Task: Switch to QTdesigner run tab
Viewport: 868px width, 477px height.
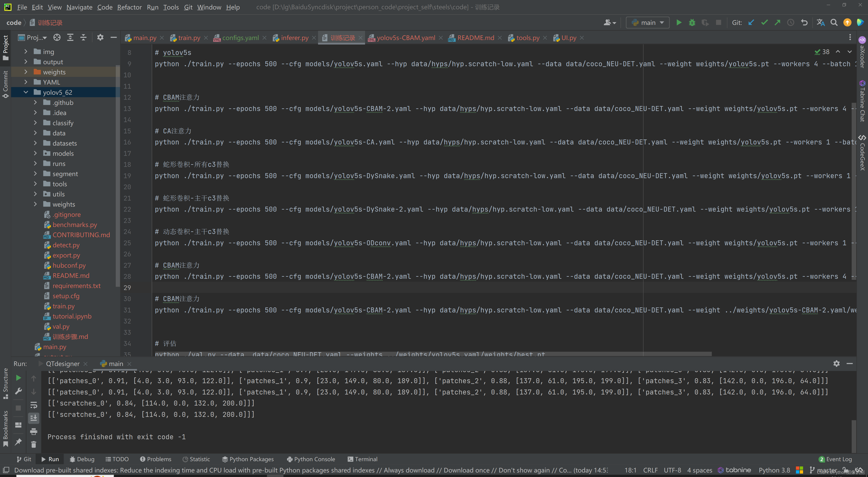Action: coord(63,364)
